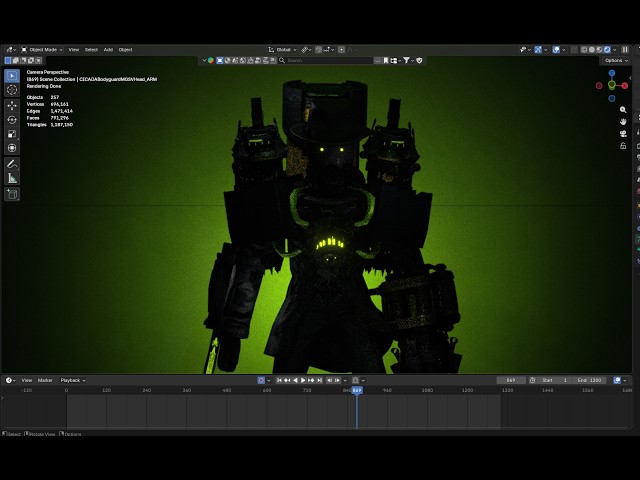Screen dimensions: 640x480
Task: Switch to wireframe viewport shading
Action: (584, 50)
